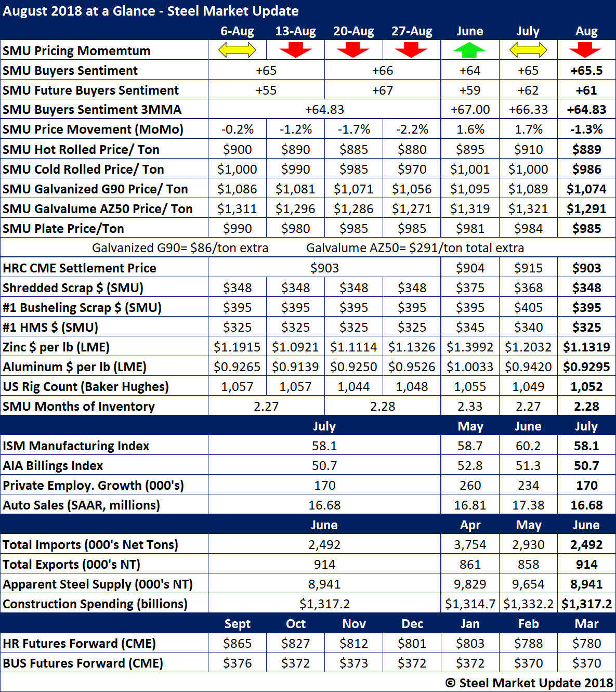Select the $1,074 Galvanized G90 Aug average cell
616x692 pixels.
coord(586,189)
